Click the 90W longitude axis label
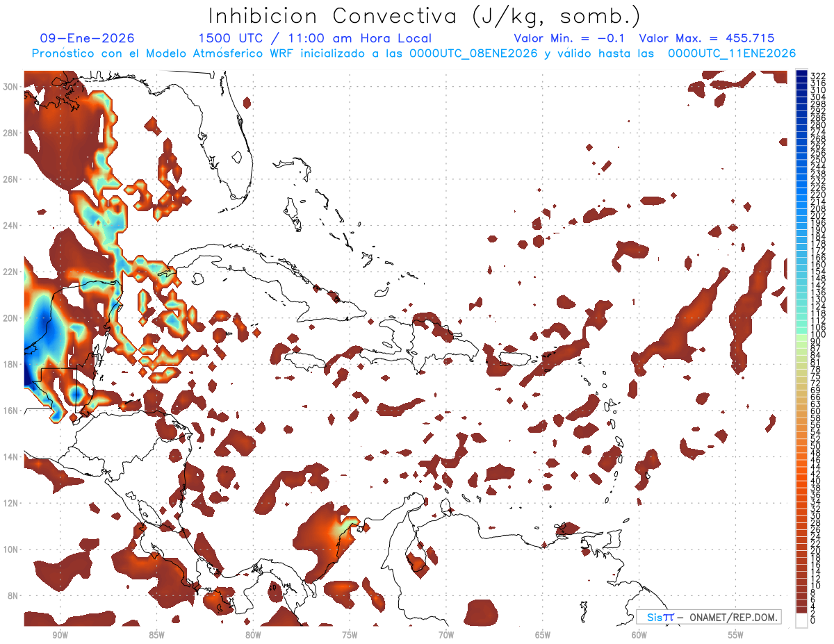This screenshot has height=644, width=834. (x=60, y=635)
